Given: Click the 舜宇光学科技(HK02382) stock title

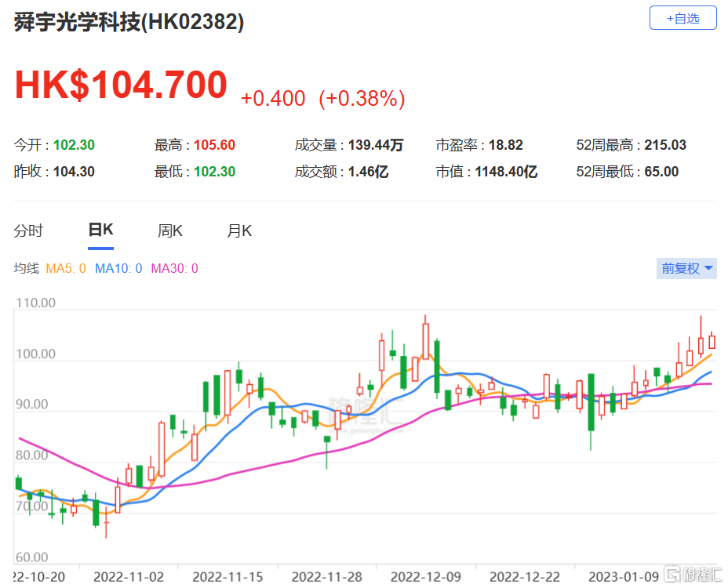Looking at the screenshot, I should click(x=129, y=22).
